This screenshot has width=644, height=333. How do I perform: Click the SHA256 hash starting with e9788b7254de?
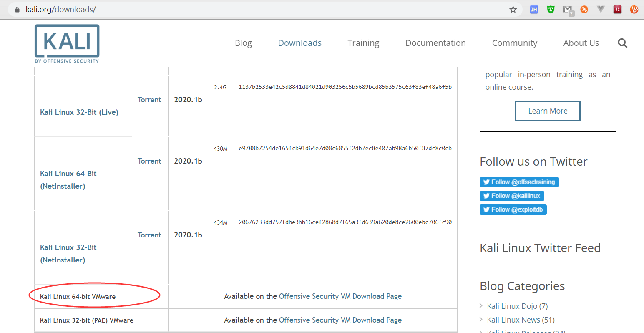pos(345,148)
